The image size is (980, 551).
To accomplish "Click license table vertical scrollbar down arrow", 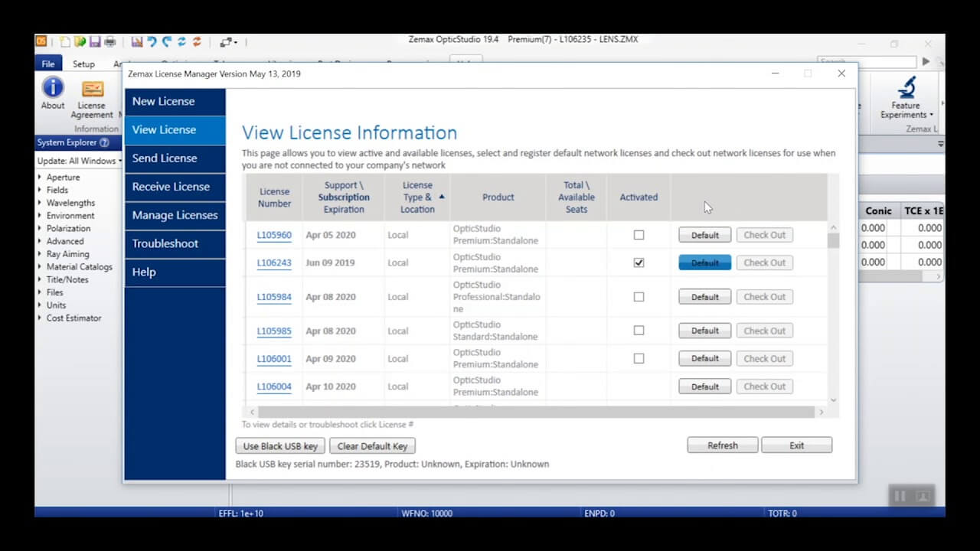I will pyautogui.click(x=833, y=399).
